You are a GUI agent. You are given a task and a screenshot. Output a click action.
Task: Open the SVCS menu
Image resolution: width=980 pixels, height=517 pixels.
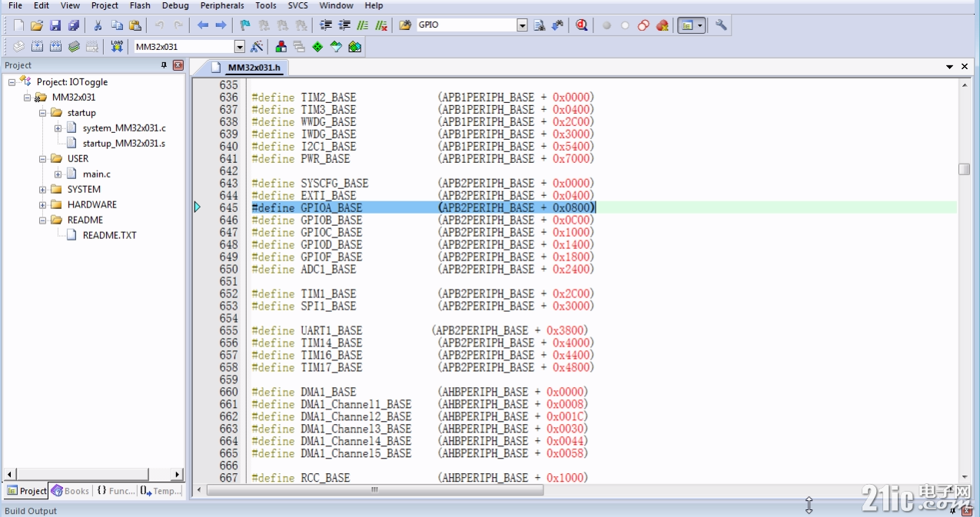coord(297,5)
